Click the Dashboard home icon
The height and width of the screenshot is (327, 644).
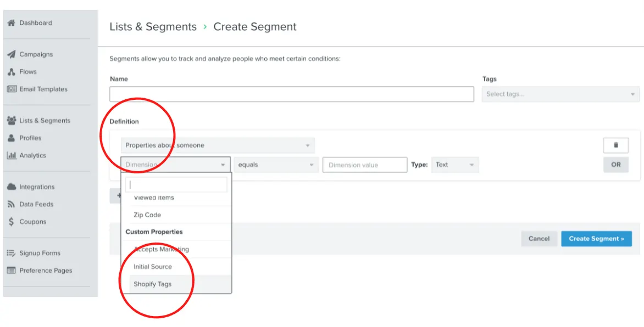coord(11,23)
